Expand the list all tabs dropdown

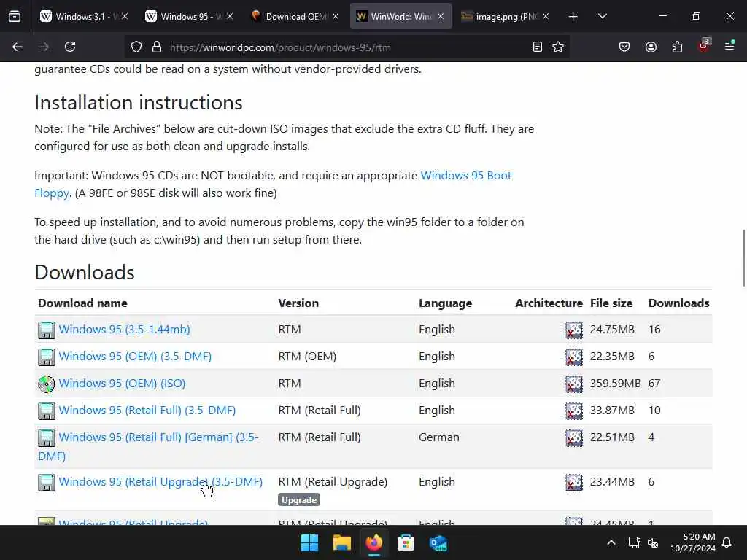602,16
